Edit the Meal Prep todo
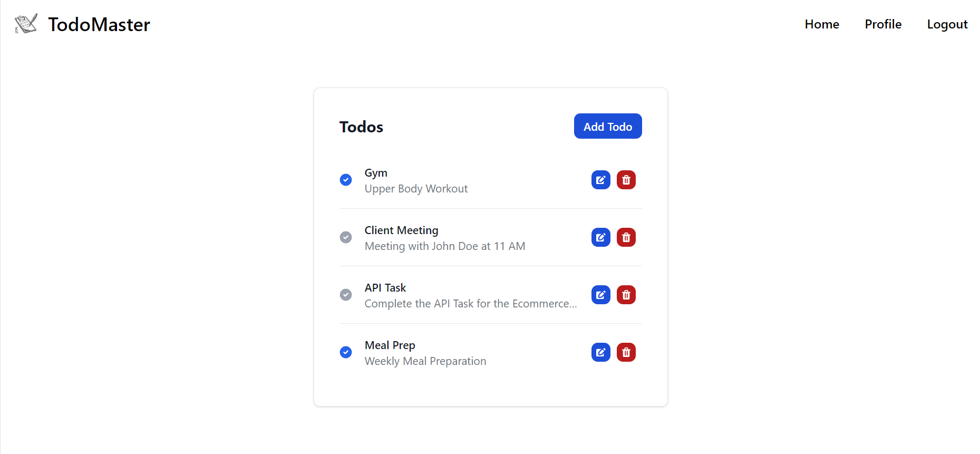The height and width of the screenshot is (454, 980). (600, 352)
